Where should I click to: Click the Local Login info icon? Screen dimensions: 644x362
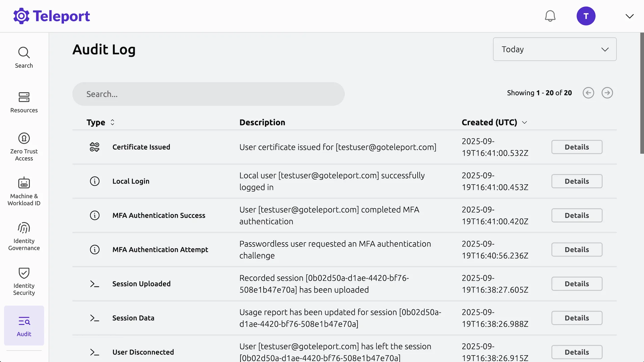[95, 181]
